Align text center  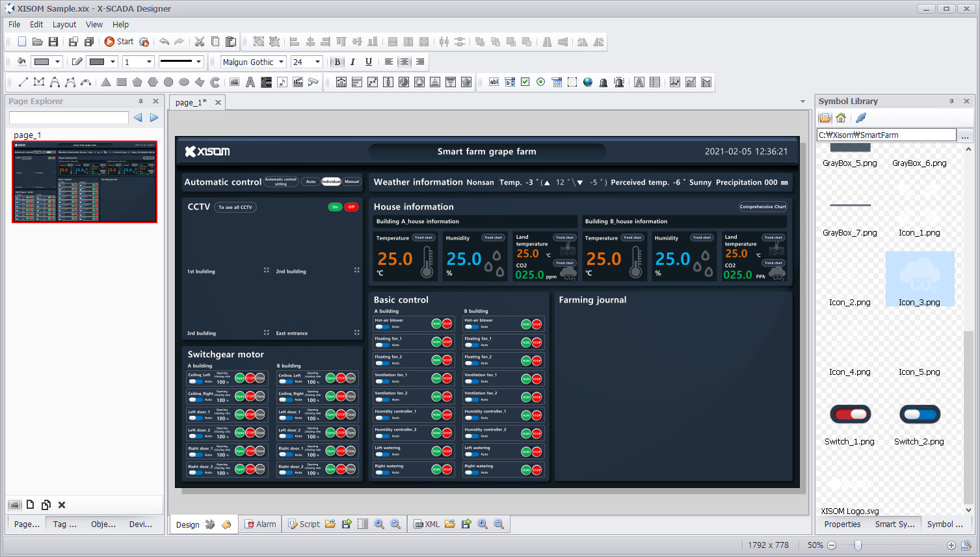click(x=404, y=62)
